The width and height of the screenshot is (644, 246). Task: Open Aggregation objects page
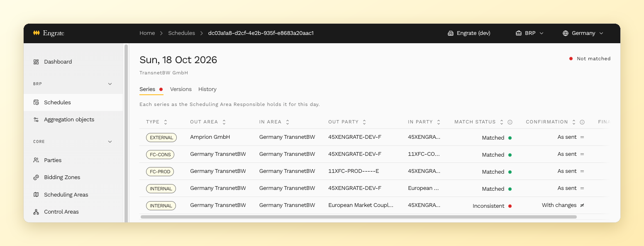coord(73,119)
